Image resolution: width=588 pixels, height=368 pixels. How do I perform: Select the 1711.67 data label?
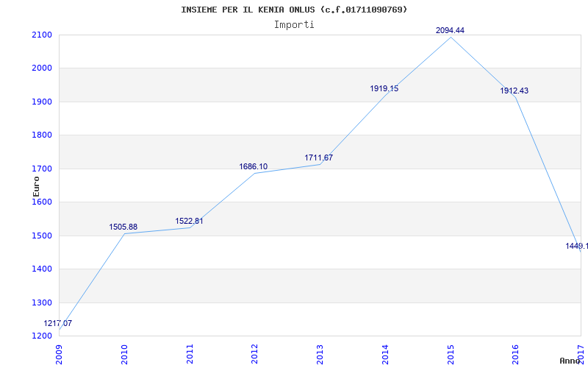[318, 158]
